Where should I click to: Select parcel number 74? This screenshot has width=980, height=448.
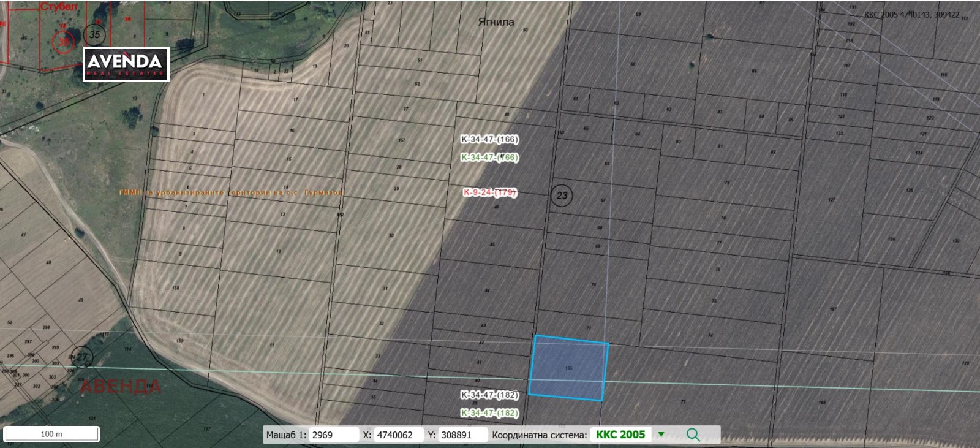[x=710, y=335]
